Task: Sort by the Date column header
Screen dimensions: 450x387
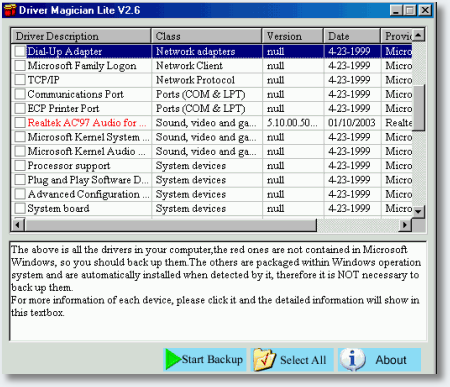Action: pyautogui.click(x=352, y=36)
